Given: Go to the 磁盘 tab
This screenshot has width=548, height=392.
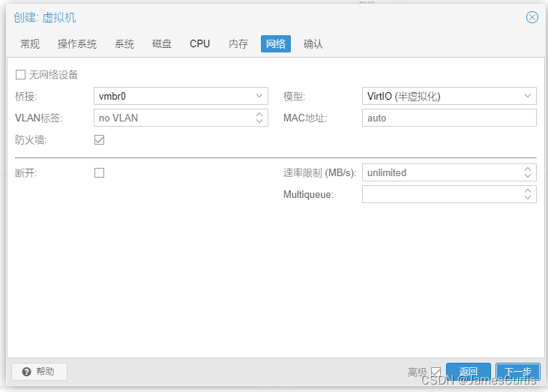Looking at the screenshot, I should point(162,44).
